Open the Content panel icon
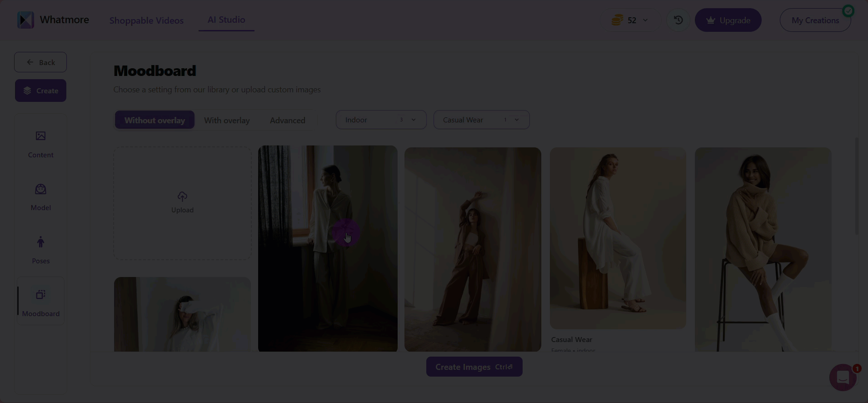The width and height of the screenshot is (868, 403). pyautogui.click(x=40, y=136)
